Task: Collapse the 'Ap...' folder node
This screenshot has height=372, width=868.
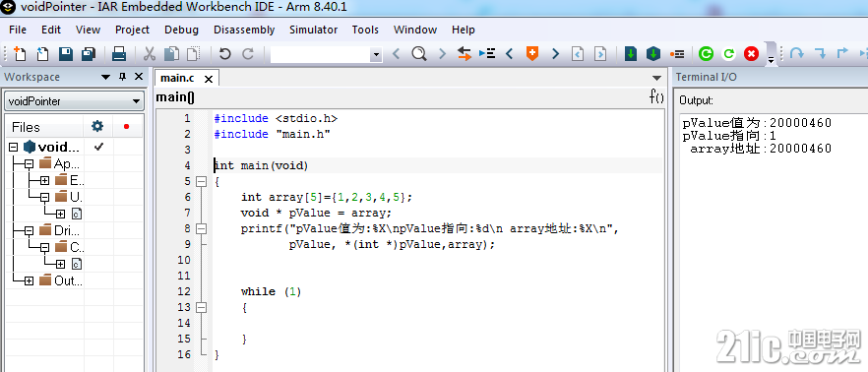Action: pyautogui.click(x=29, y=163)
